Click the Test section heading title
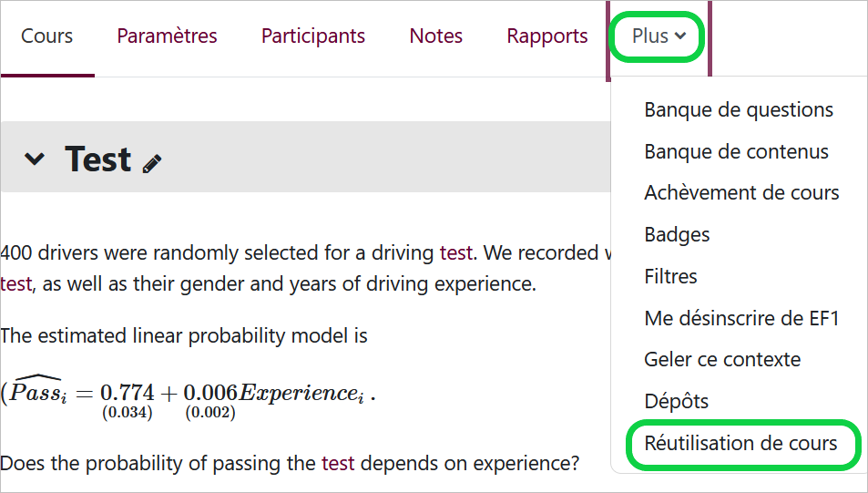This screenshot has height=493, width=868. [97, 159]
